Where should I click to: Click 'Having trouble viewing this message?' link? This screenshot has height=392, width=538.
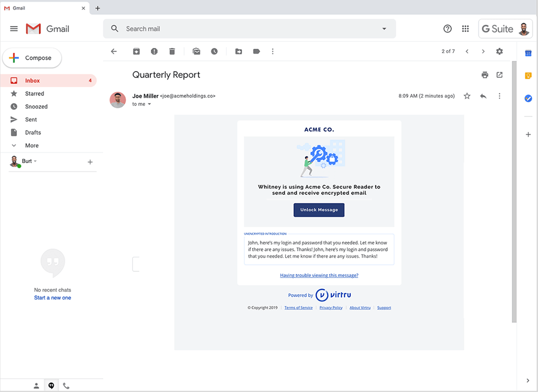point(319,275)
